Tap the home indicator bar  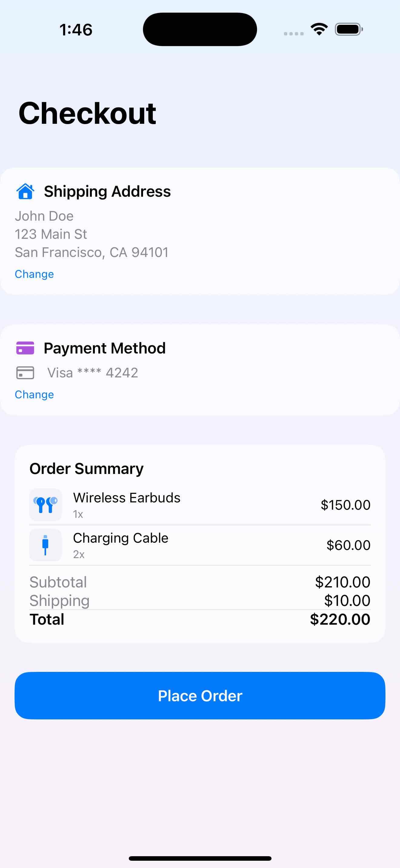pos(200,858)
